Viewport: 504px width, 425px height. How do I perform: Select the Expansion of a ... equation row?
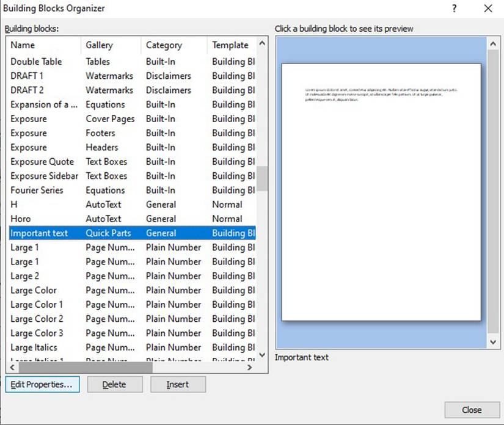(x=133, y=104)
